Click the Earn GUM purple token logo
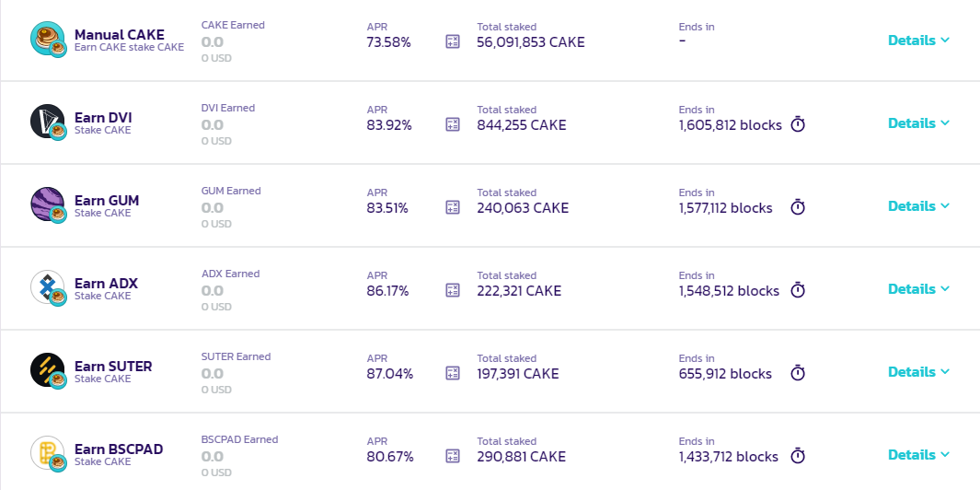The height and width of the screenshot is (490, 980). click(48, 204)
